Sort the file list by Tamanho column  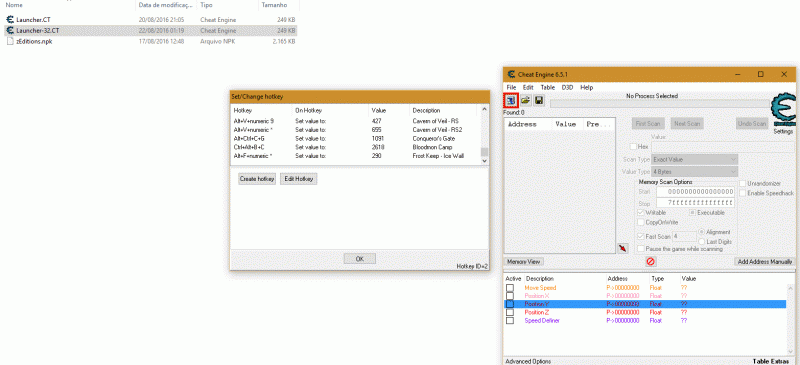click(x=278, y=5)
